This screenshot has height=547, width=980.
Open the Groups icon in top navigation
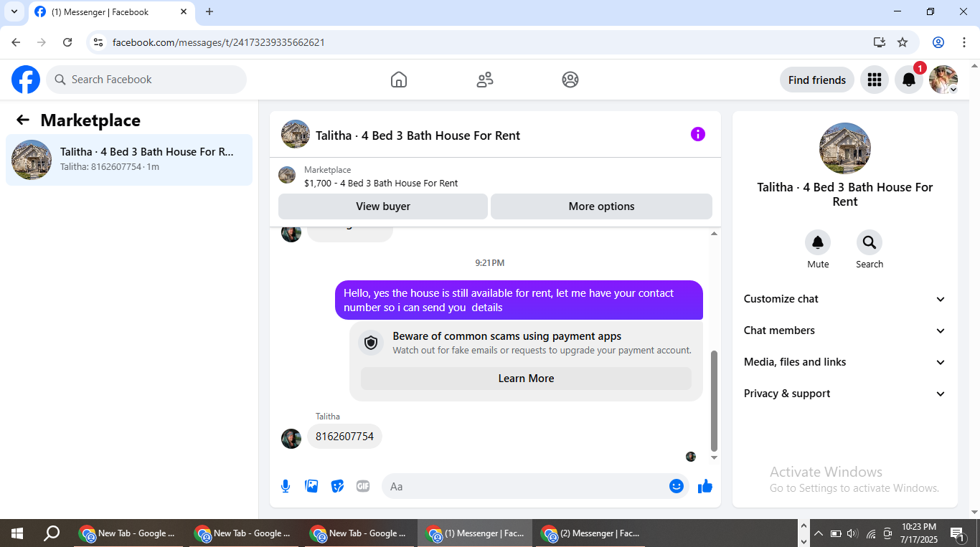tap(570, 80)
